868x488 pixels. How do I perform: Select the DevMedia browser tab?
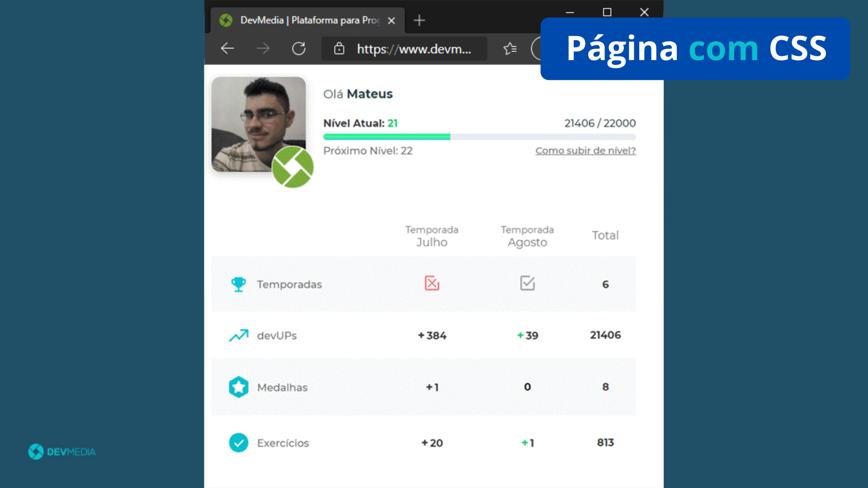[x=307, y=20]
